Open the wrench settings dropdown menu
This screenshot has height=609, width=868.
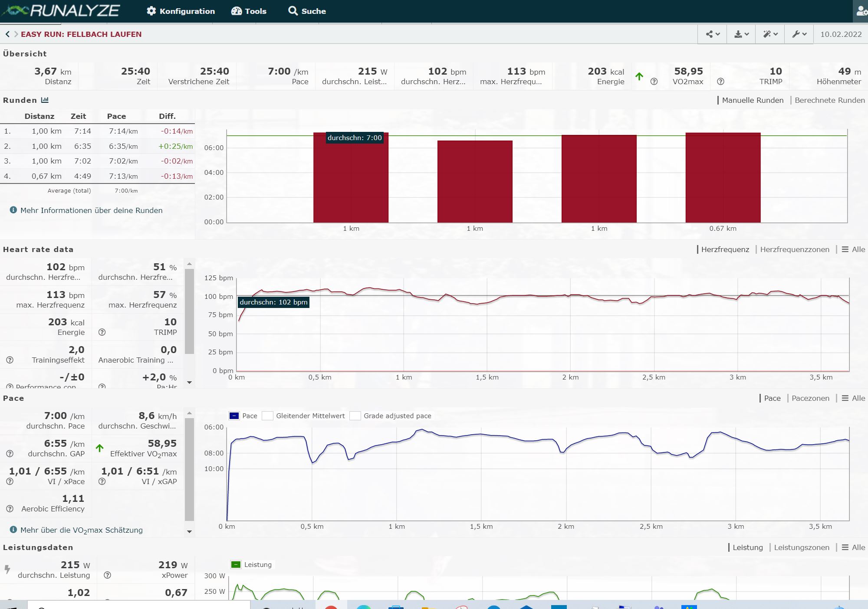pyautogui.click(x=799, y=34)
